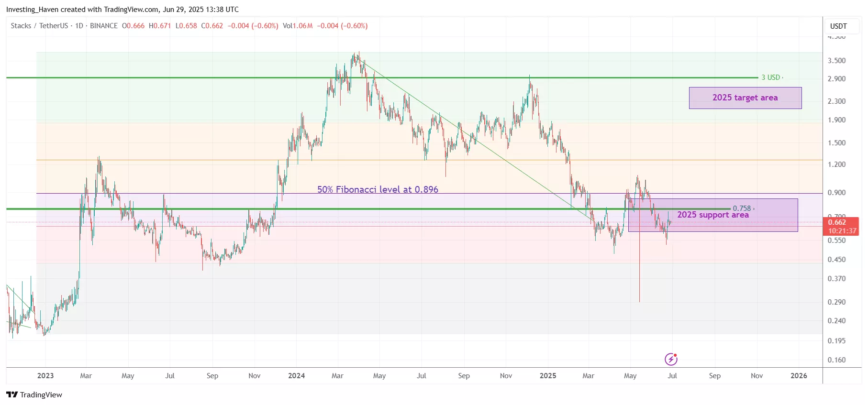This screenshot has width=868, height=405.
Task: Click the Sep label after Jul 2025
Action: click(x=714, y=376)
